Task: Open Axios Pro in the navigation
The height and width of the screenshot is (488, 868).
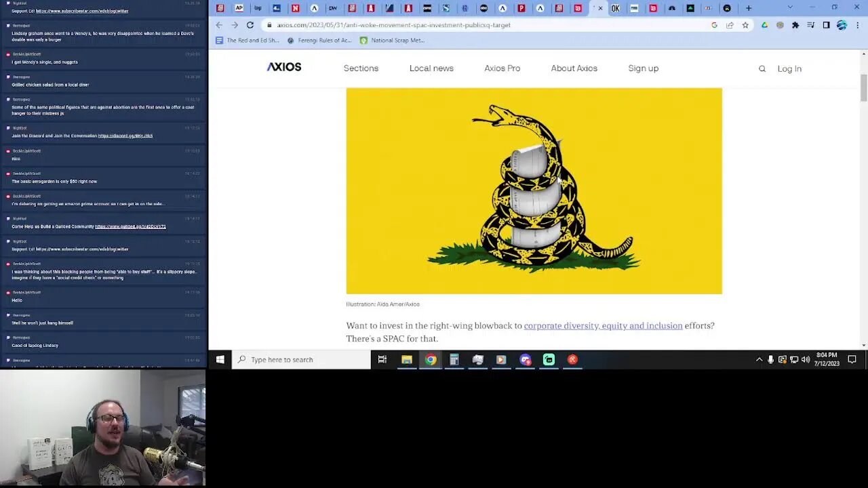Action: tap(502, 68)
